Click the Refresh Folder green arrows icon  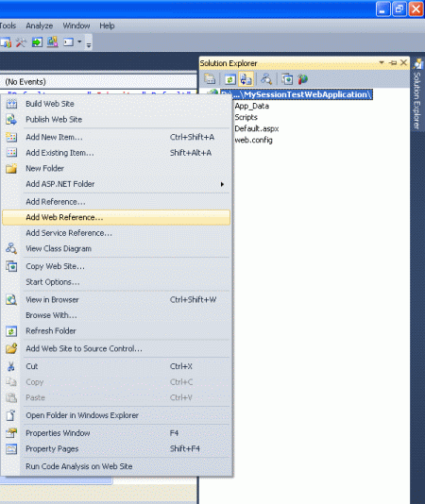point(11,331)
